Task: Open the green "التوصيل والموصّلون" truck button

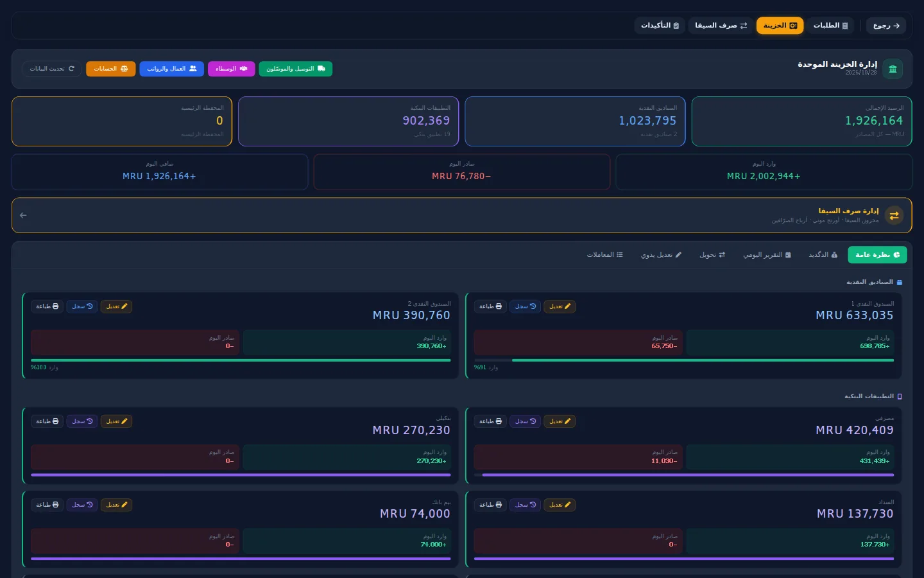Action: coord(296,69)
